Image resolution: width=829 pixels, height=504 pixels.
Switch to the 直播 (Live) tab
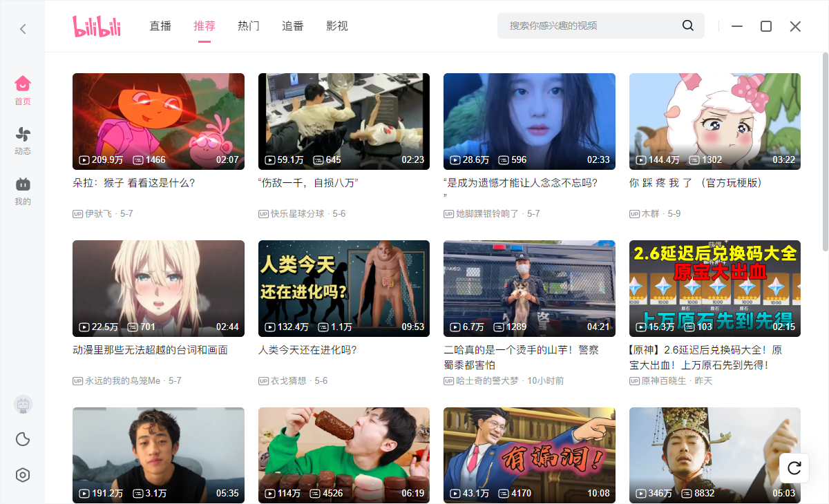[160, 25]
